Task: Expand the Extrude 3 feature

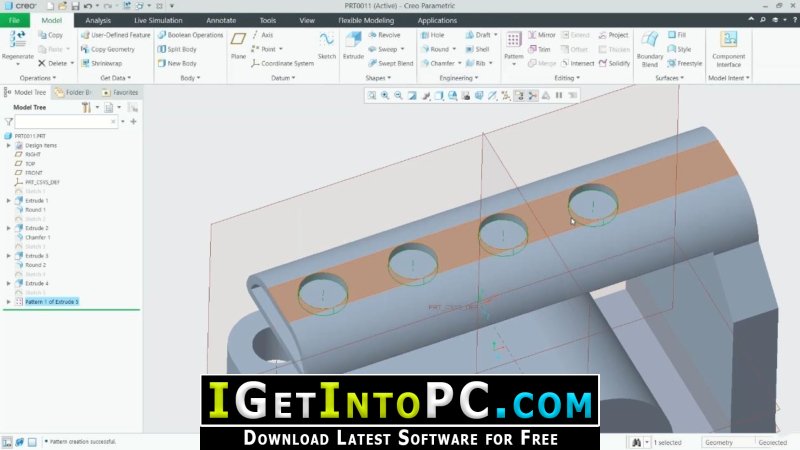Action: [x=9, y=256]
